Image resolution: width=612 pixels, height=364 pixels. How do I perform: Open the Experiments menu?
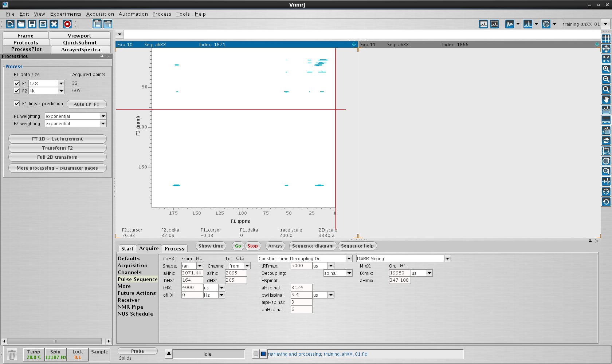click(66, 14)
